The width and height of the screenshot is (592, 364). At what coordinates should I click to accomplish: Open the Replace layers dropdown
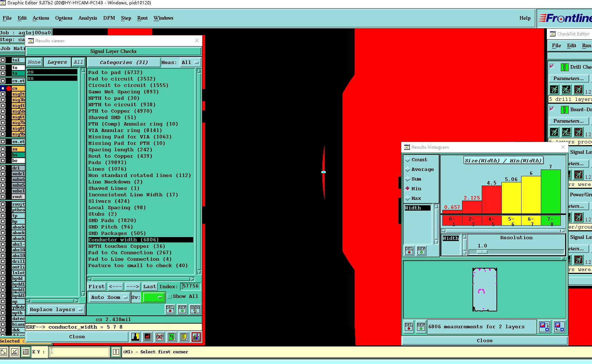pos(56,310)
